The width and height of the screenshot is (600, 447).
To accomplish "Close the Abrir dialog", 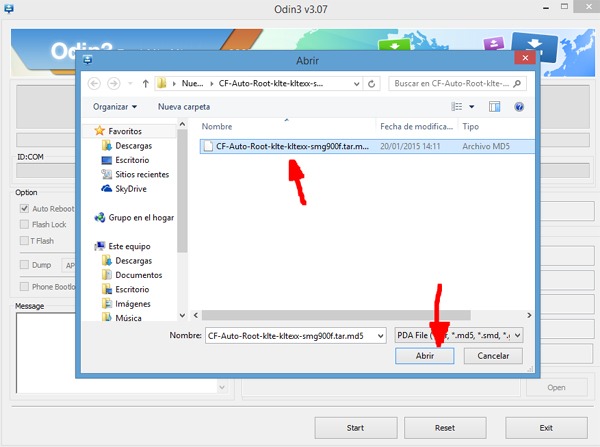I will (525, 58).
